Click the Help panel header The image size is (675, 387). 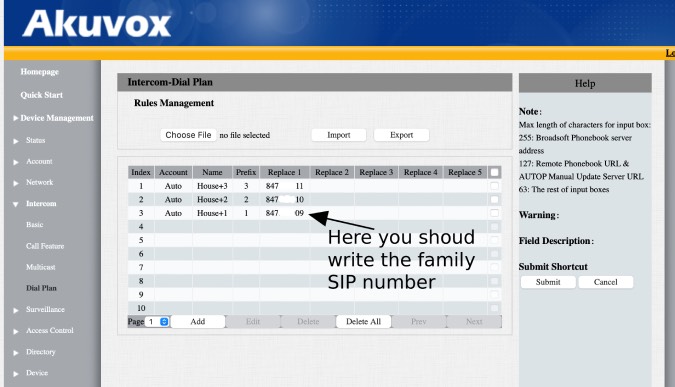tap(585, 83)
